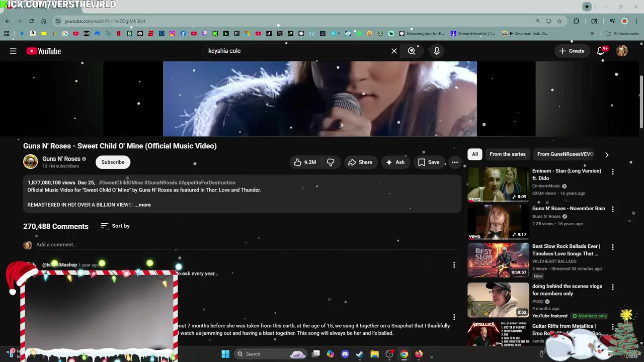Open StreamElements bookmark
The image size is (644, 362).
click(472, 34)
